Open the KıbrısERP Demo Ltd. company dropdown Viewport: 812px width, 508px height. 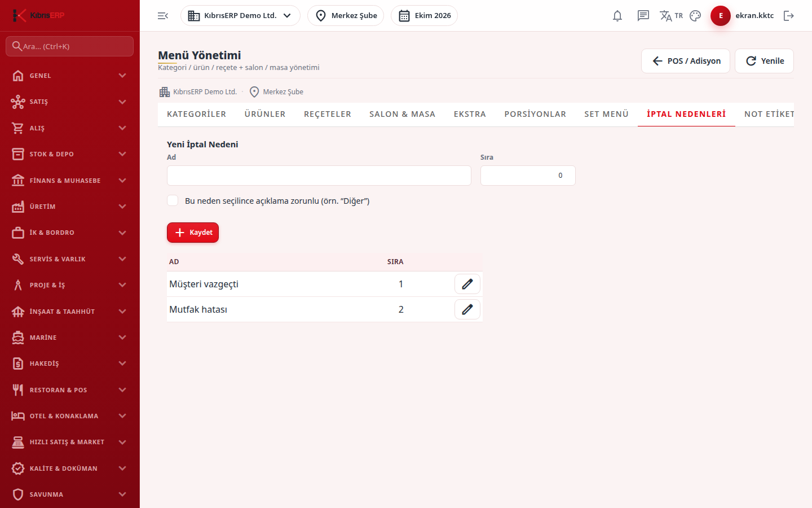point(240,16)
